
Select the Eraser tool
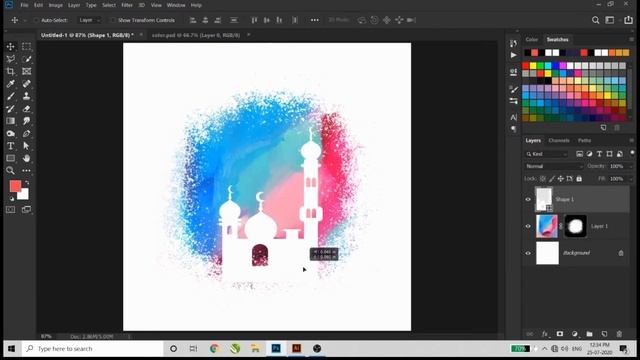(x=27, y=109)
